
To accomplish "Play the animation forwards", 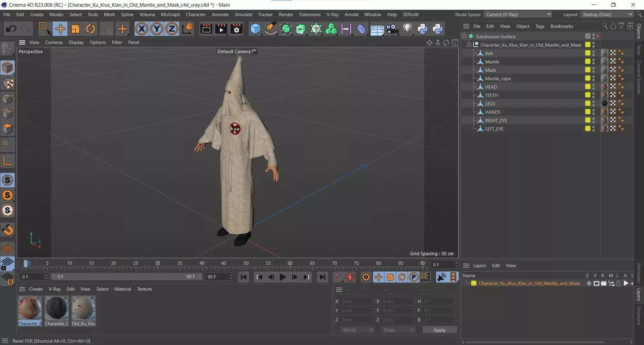I will tap(283, 277).
